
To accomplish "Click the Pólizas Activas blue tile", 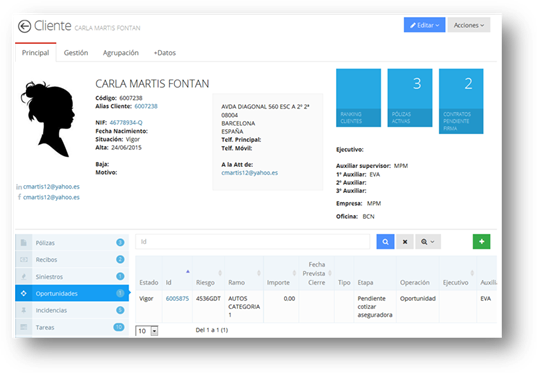I will 410,98.
